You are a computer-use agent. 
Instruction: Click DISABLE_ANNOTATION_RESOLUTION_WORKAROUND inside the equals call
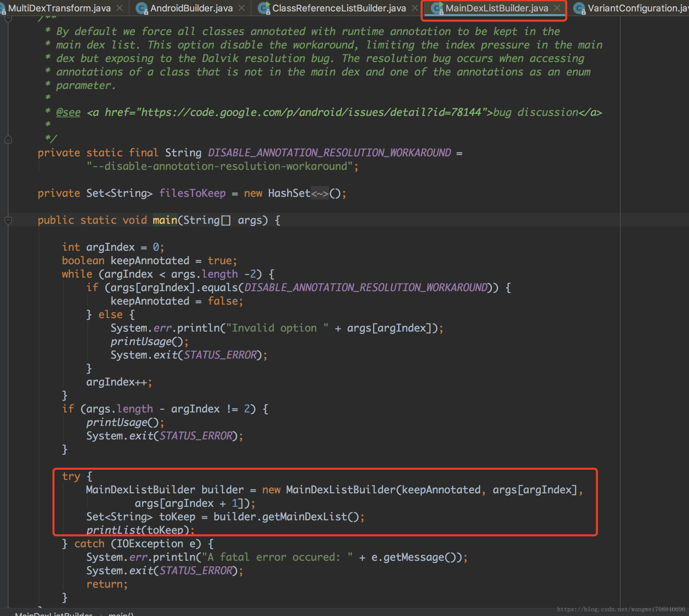coord(366,288)
